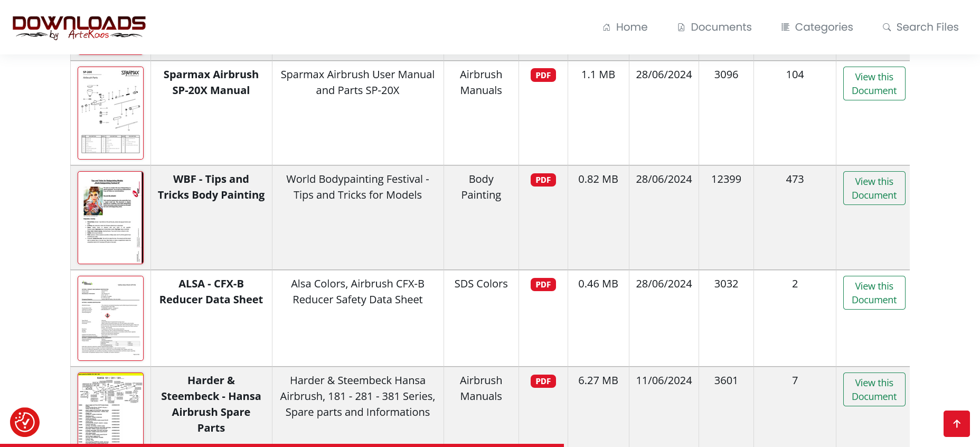The height and width of the screenshot is (447, 980).
Task: Click Airbrush Manuals category in Sparmax row
Action: coord(481,82)
